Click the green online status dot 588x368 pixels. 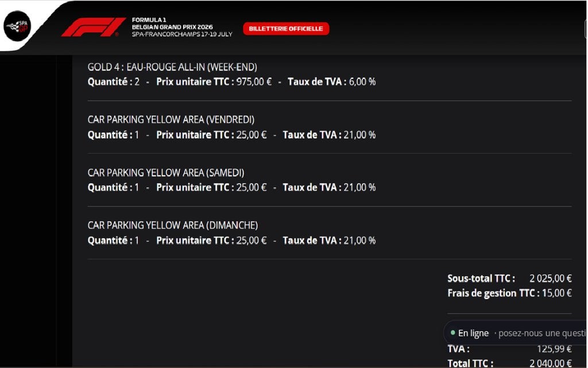[x=452, y=333]
